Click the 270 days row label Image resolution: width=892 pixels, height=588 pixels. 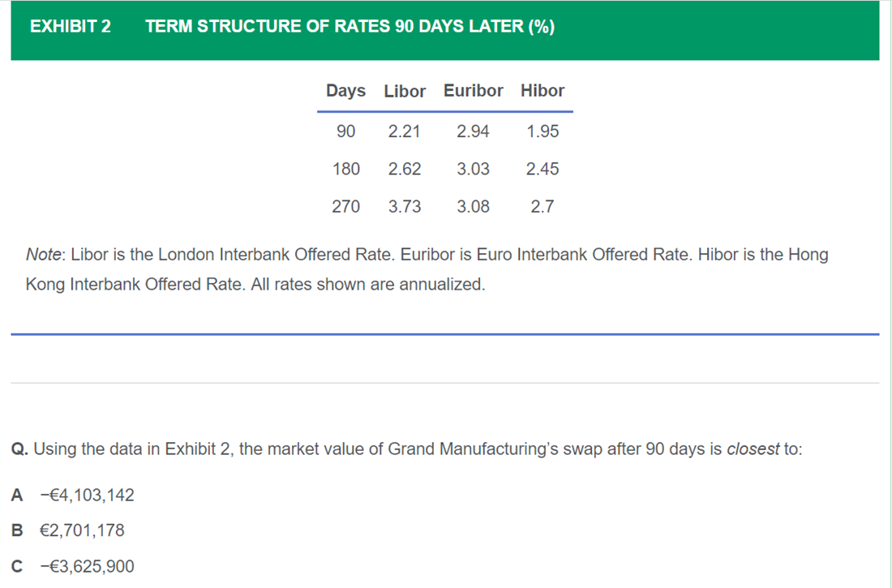click(346, 206)
